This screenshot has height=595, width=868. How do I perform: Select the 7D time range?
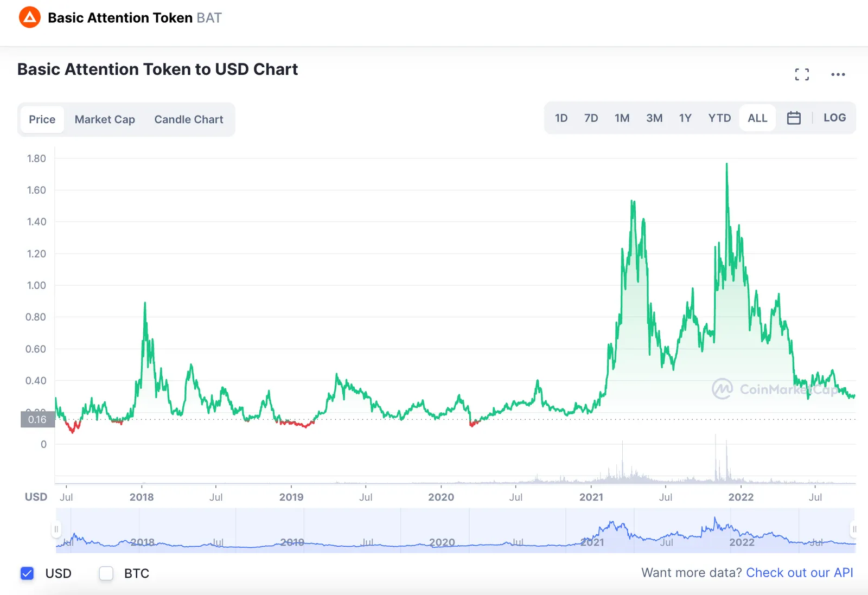(x=591, y=118)
